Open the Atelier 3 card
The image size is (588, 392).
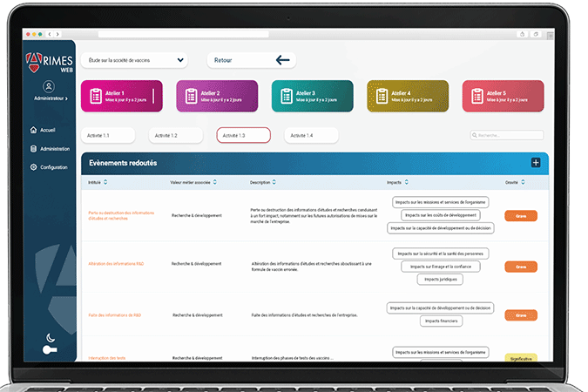(313, 96)
